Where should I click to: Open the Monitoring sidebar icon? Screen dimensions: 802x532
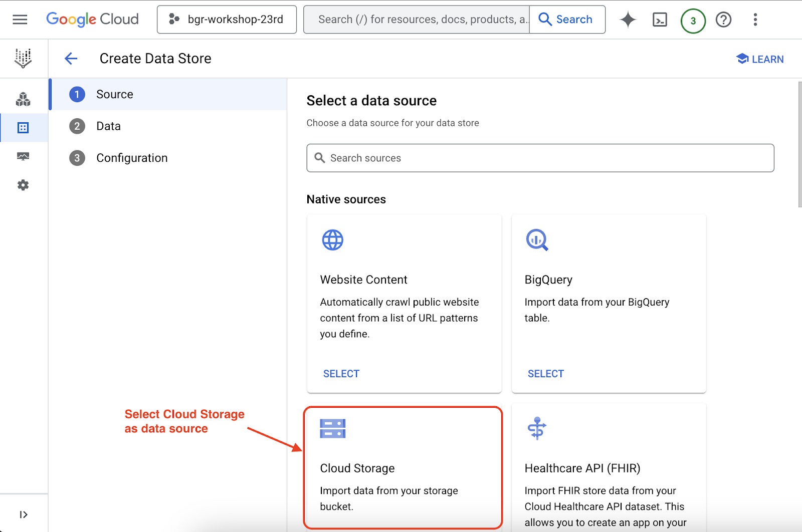click(23, 156)
